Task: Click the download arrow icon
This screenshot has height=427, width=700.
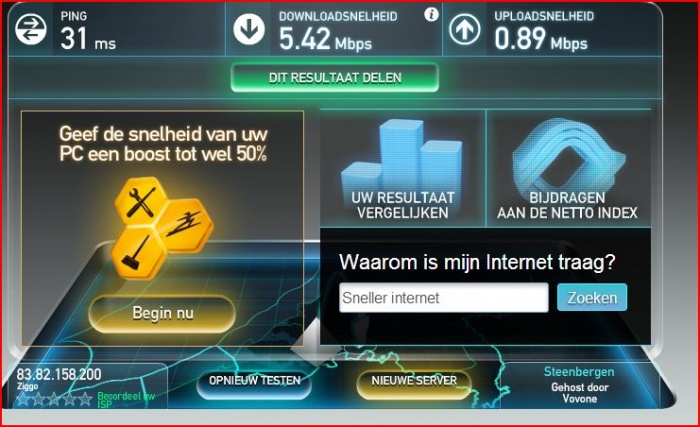Action: click(249, 29)
